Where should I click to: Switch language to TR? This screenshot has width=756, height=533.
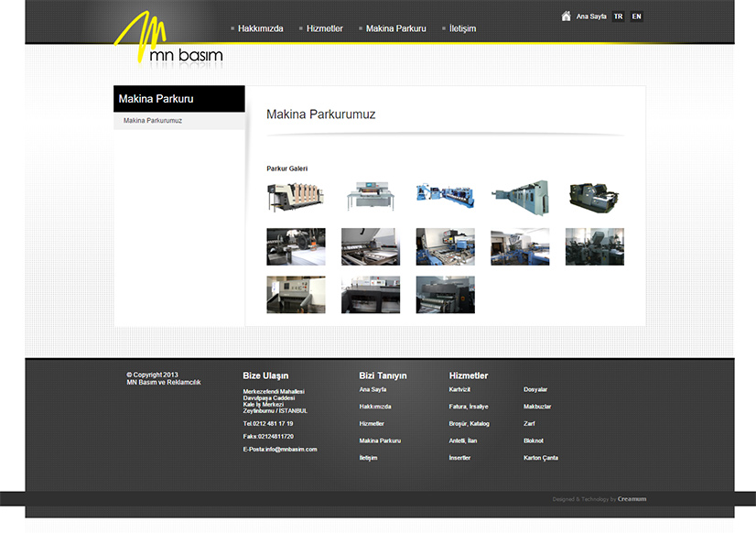(619, 16)
